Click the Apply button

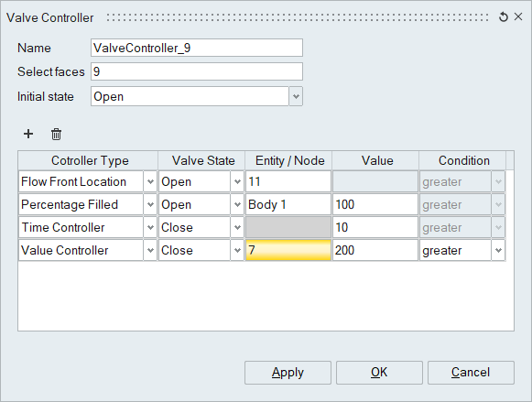pos(288,373)
